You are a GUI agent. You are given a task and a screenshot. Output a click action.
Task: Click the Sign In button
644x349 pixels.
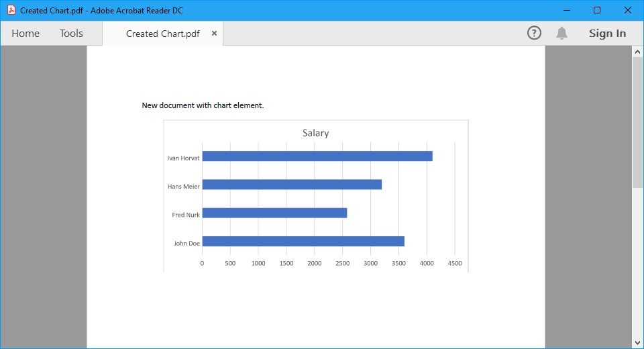(607, 34)
